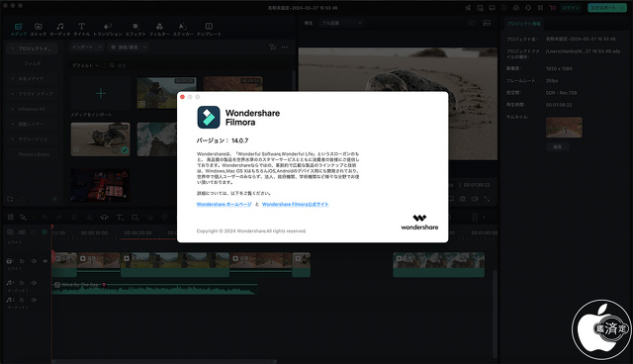Click the フィルター (Filters) flask icon

tap(159, 27)
